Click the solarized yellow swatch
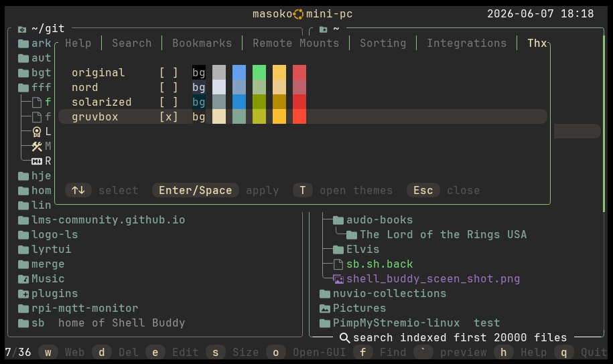The height and width of the screenshot is (364, 613). (x=279, y=102)
